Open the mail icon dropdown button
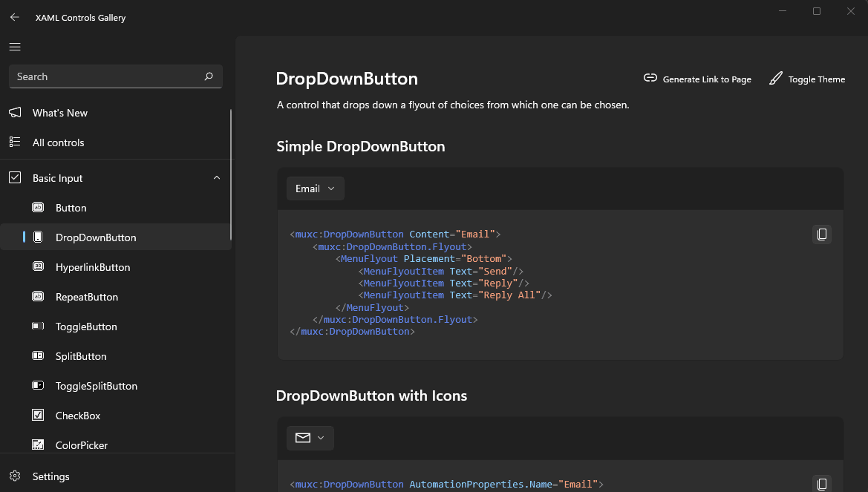868x492 pixels. pos(310,438)
